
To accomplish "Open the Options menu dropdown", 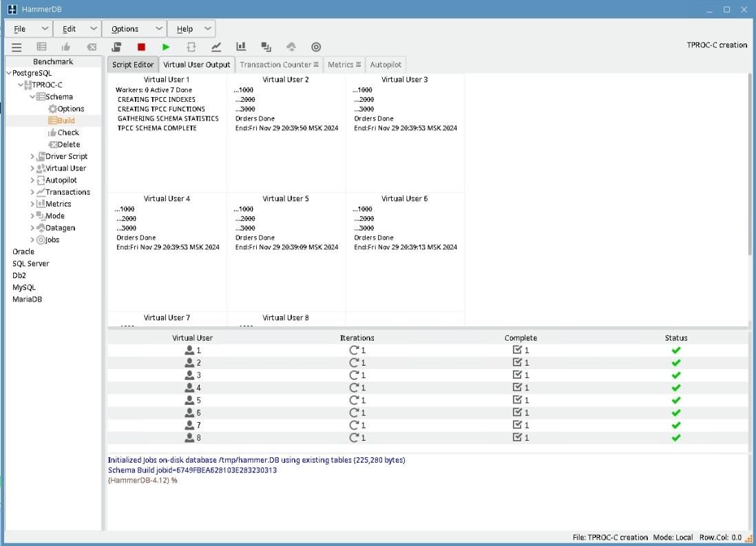I will pos(134,29).
